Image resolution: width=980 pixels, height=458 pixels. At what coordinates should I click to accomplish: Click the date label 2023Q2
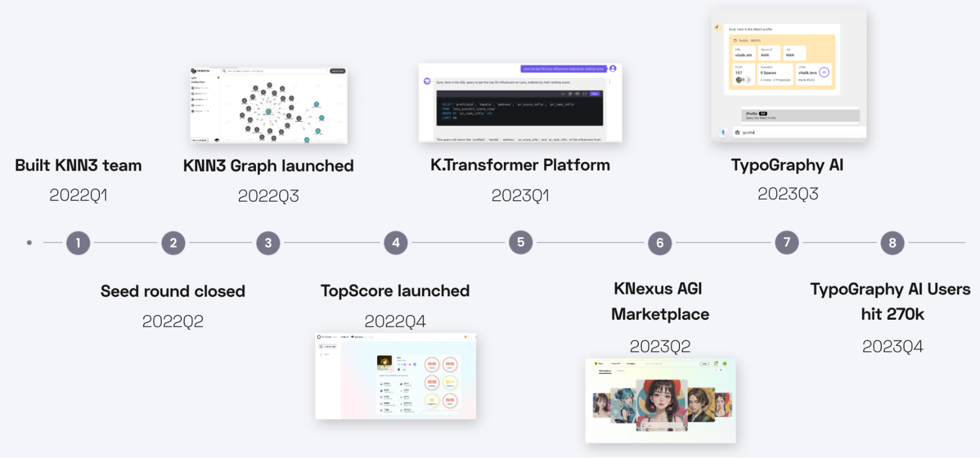point(660,346)
